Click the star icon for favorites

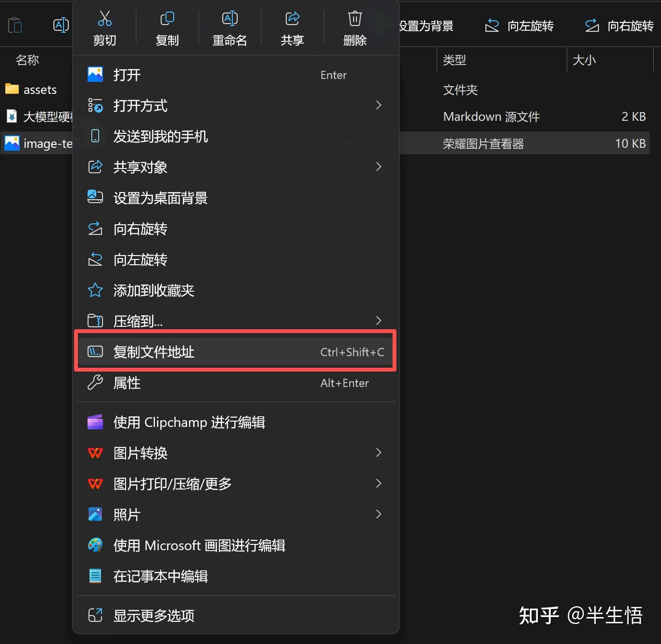pos(95,290)
